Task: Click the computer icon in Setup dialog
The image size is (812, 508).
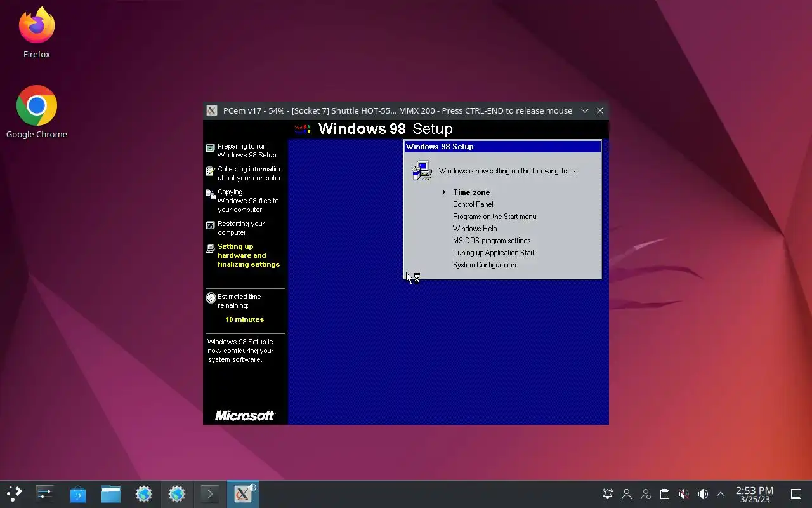Action: pos(422,171)
